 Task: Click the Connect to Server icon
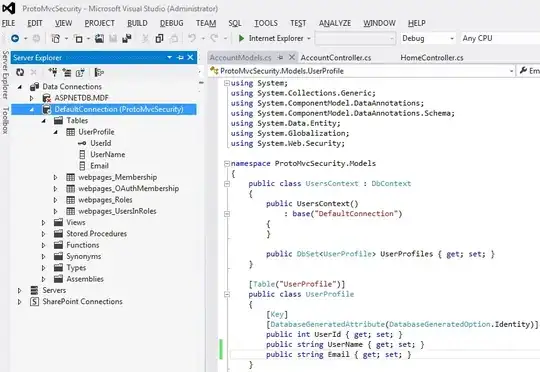(x=66, y=72)
